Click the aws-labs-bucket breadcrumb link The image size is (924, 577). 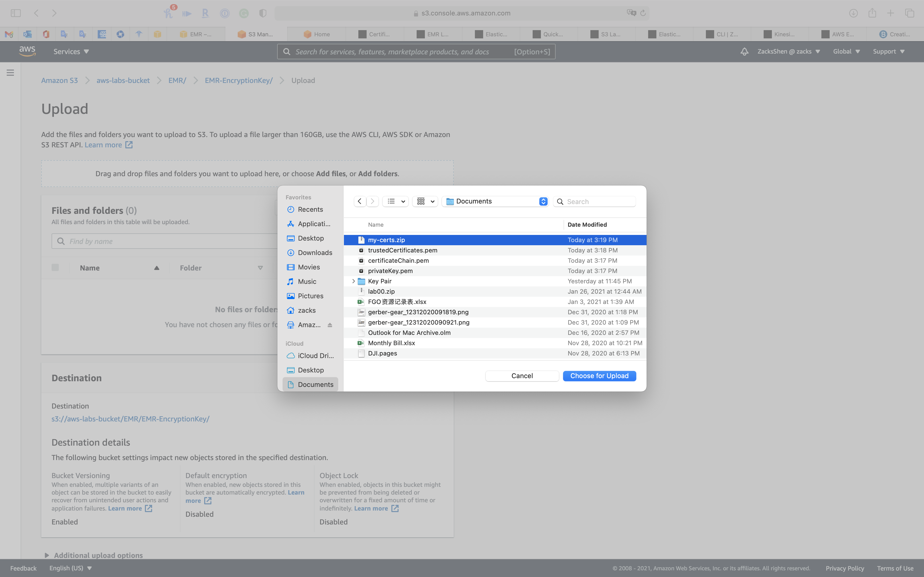click(x=123, y=81)
